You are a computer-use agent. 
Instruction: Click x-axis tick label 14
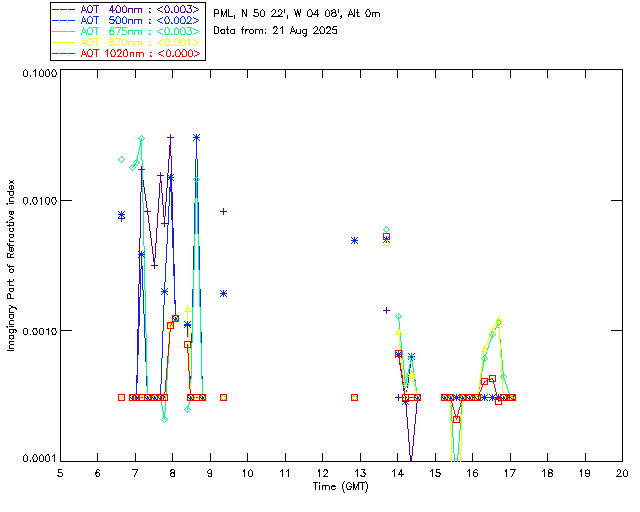click(398, 473)
